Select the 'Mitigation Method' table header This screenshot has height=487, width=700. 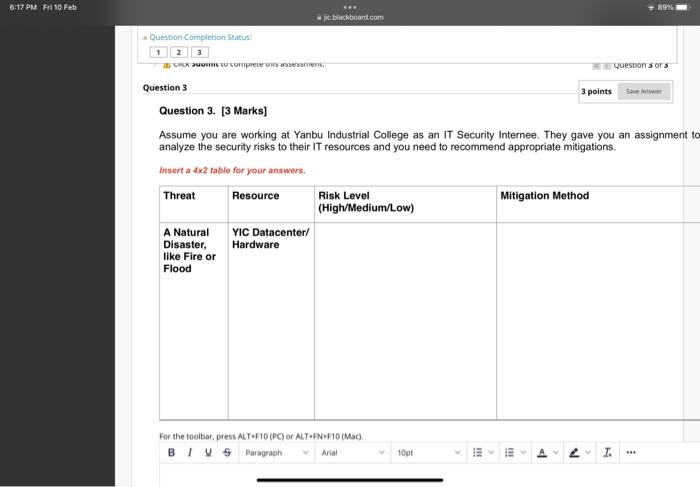tap(544, 196)
